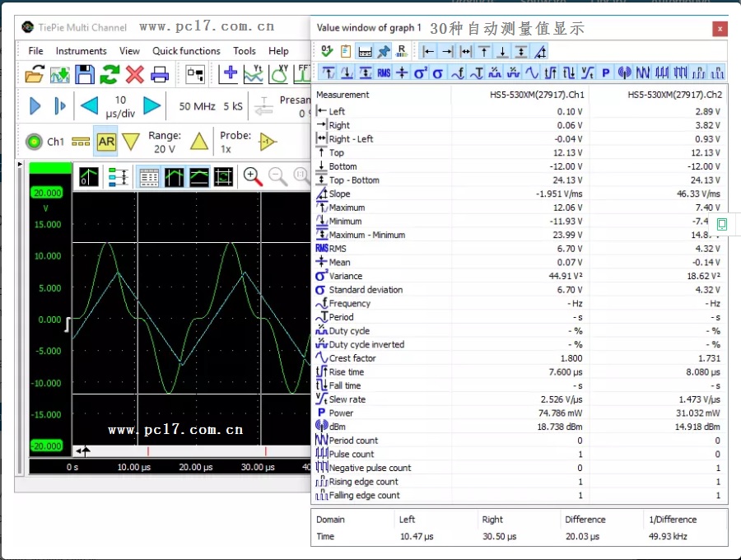This screenshot has width=741, height=560.
Task: Open the Quick functions menu
Action: 186,50
